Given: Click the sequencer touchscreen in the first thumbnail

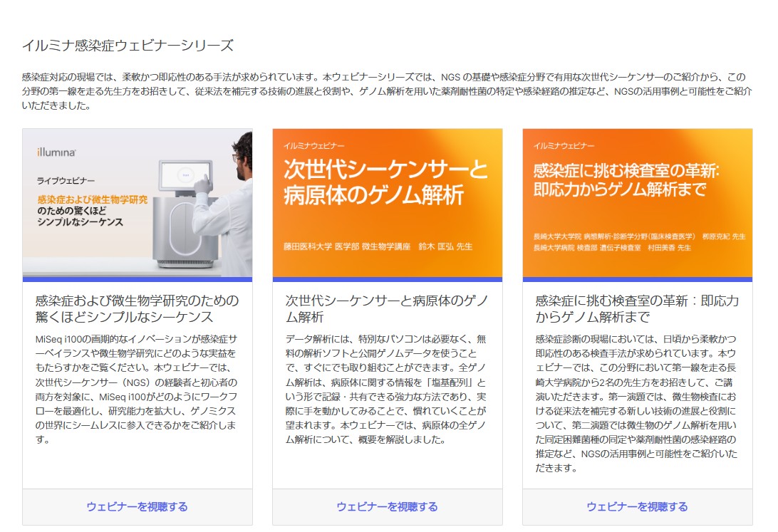Looking at the screenshot, I should [185, 173].
